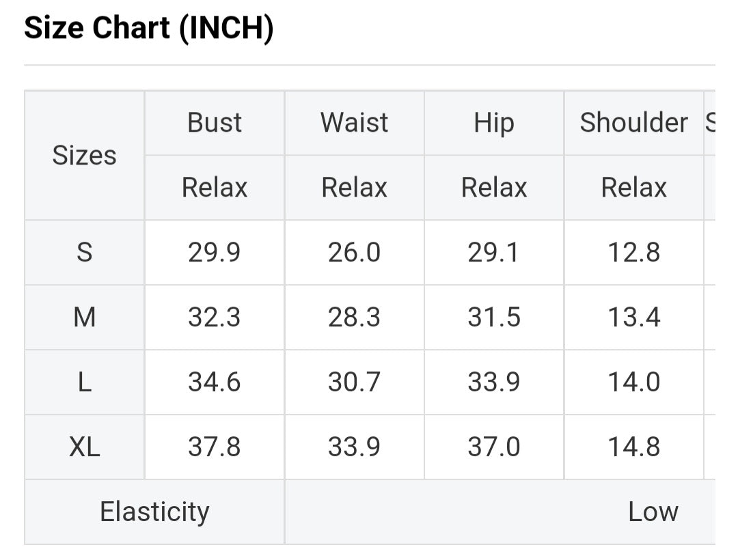The image size is (738, 560).
Task: Select the S size row label
Action: click(x=84, y=253)
